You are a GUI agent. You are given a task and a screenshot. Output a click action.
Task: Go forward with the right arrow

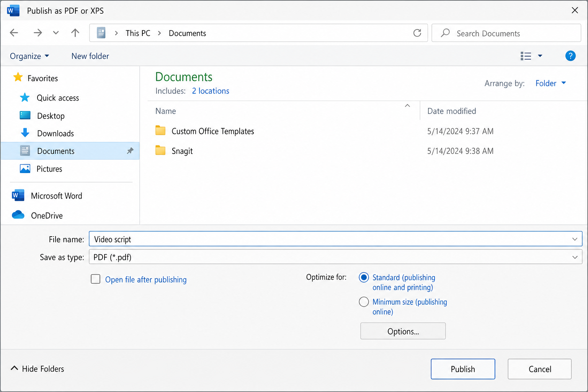(x=38, y=33)
